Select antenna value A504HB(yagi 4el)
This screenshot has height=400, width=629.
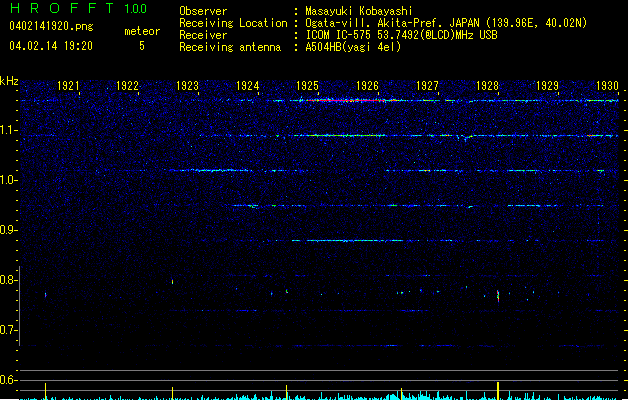353,47
